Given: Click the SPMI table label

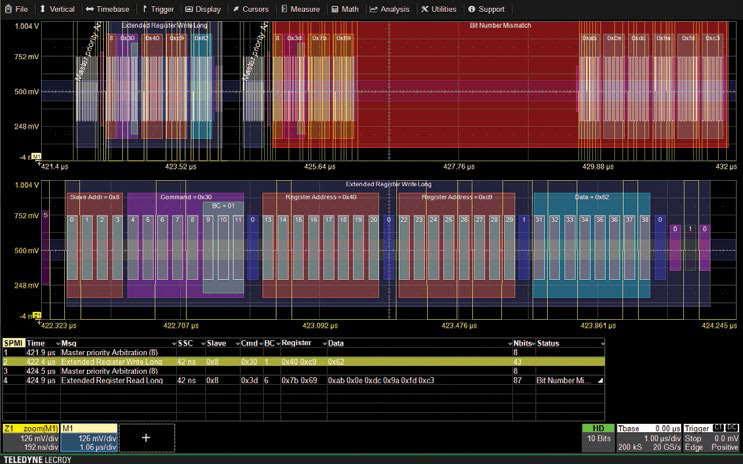Looking at the screenshot, I should tap(13, 343).
